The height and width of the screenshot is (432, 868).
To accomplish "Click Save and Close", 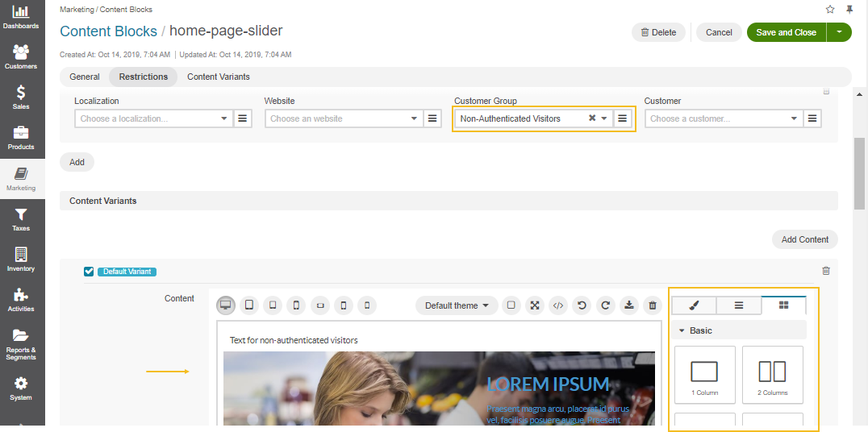I will coord(786,32).
